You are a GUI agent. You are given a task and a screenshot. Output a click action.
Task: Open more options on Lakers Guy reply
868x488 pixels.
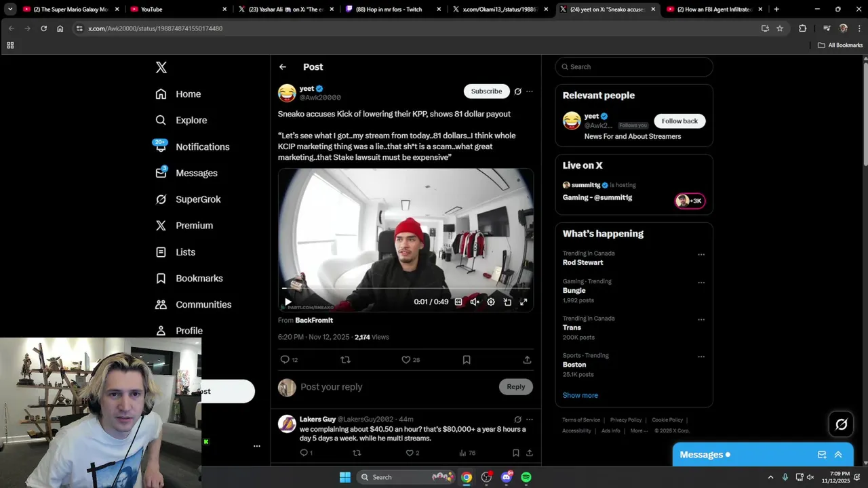pos(530,420)
